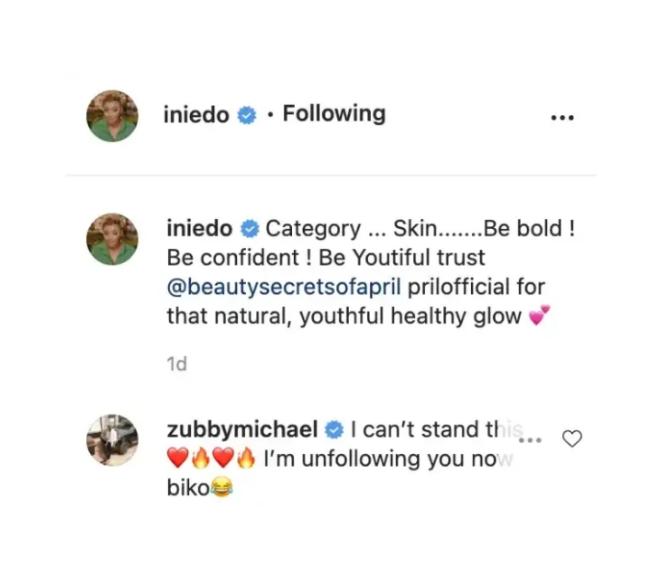Click the iniedo username in the caption
661x588 pixels.
point(200,228)
